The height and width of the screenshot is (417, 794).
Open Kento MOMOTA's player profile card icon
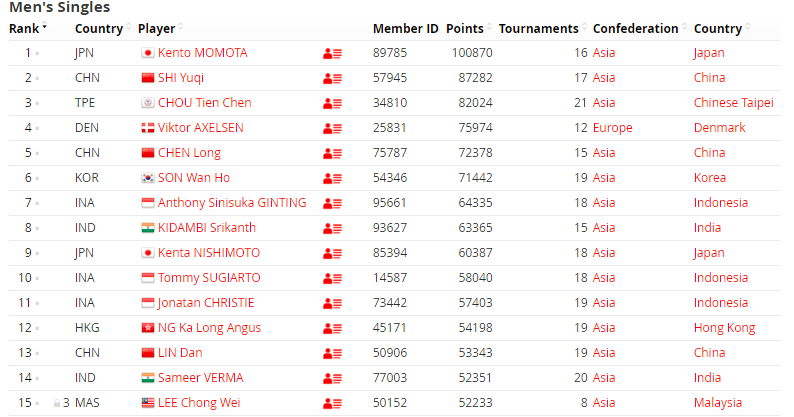332,53
